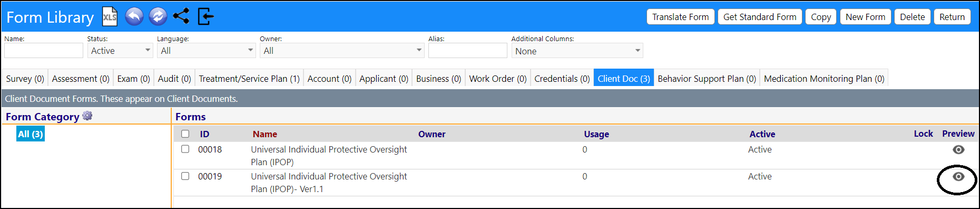
Task: Sort by the Usage column header
Action: 596,134
